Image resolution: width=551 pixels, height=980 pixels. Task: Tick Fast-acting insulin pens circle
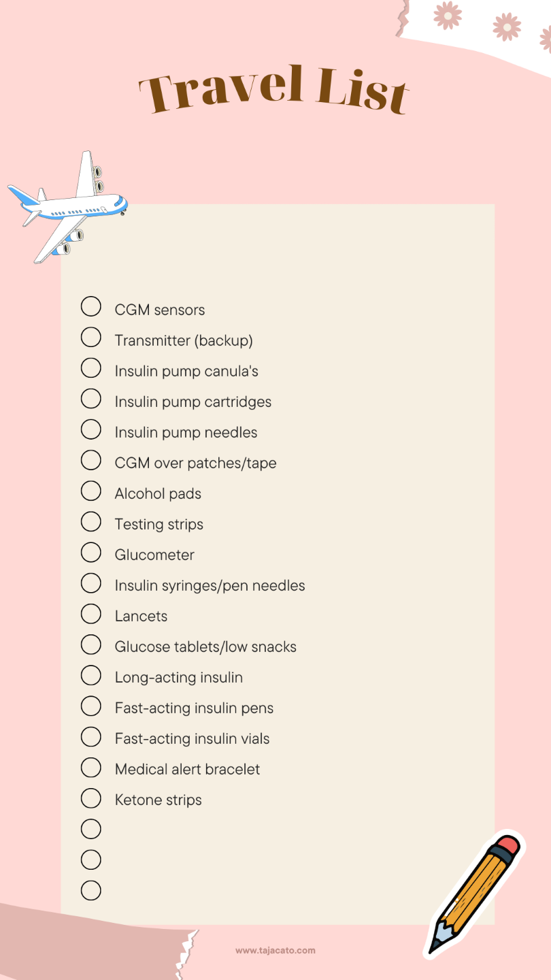pos(91,706)
